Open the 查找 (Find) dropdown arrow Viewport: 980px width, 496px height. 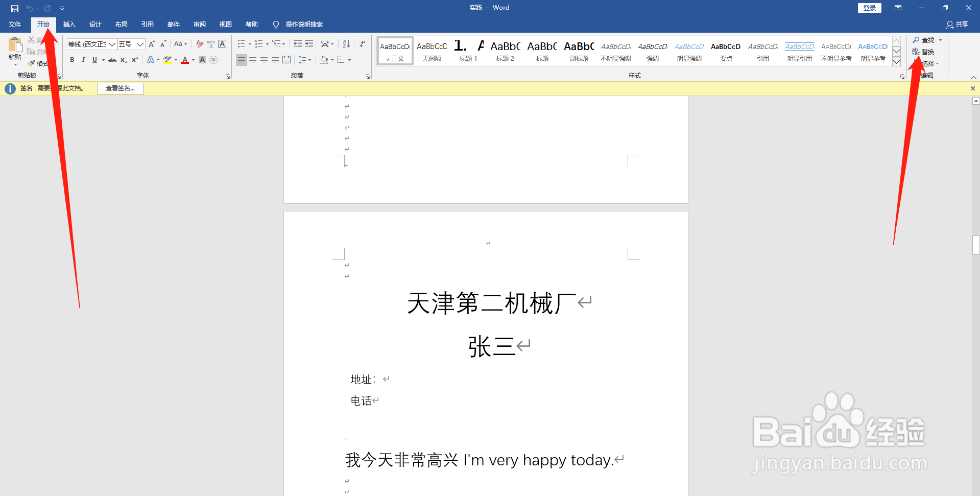(x=940, y=40)
